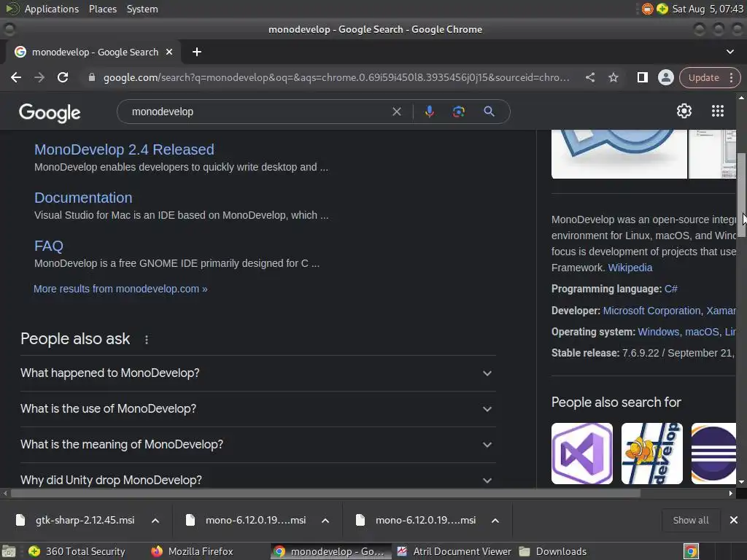Click the horizontal page scrollbar thumb
The image size is (747, 560).
tap(325, 494)
